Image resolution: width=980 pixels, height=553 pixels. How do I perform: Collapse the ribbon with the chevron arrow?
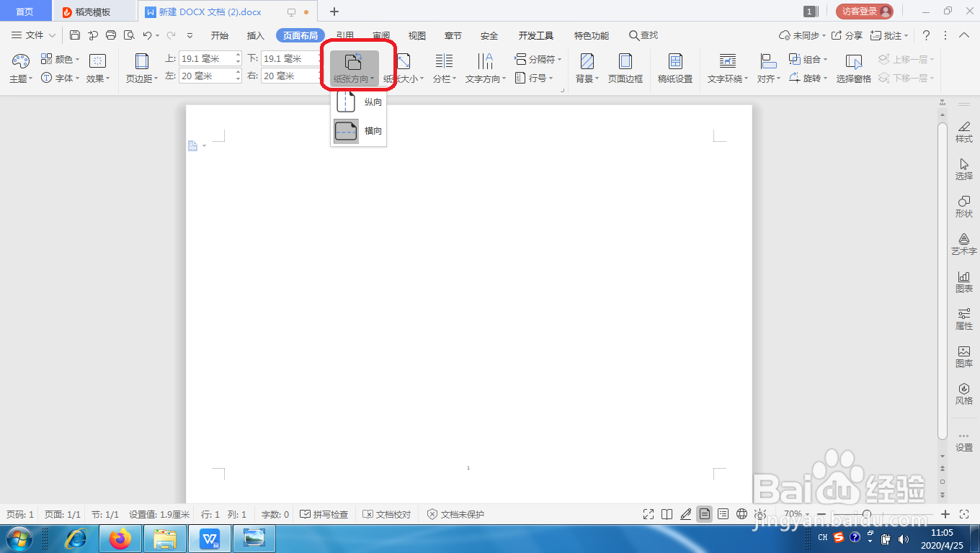[964, 35]
